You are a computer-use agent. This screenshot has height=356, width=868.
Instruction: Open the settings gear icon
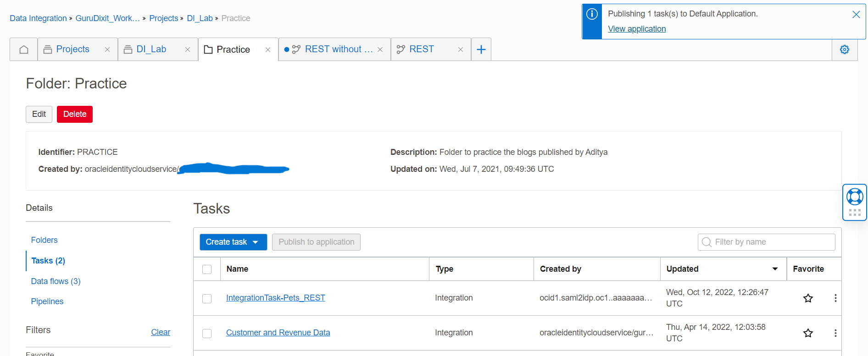(x=844, y=49)
